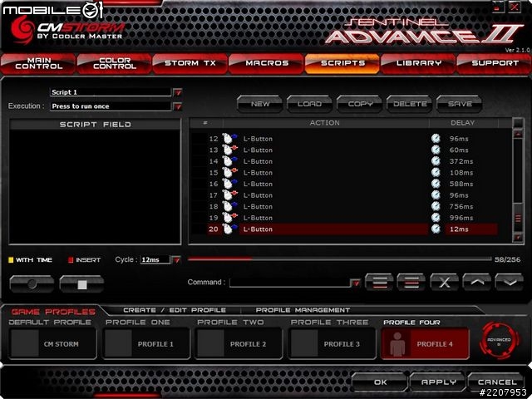The width and height of the screenshot is (532, 399).
Task: Click the Advanced II round emblem button
Action: coord(499,342)
